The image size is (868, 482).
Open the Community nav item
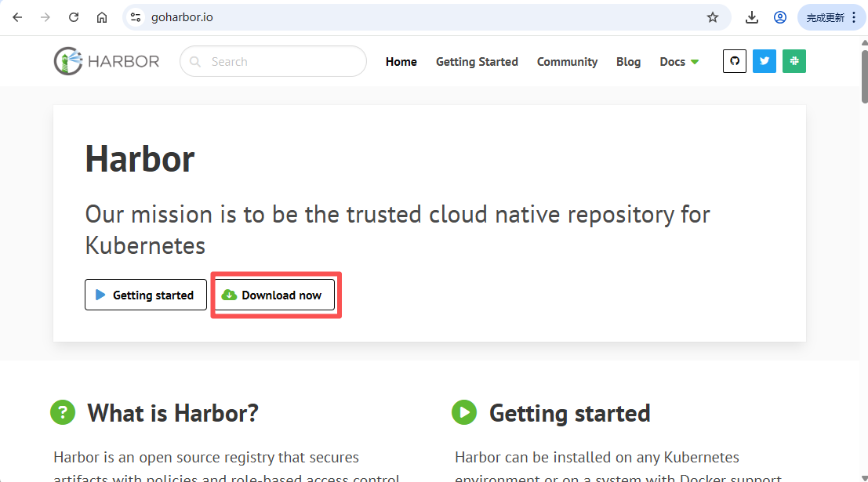(567, 61)
